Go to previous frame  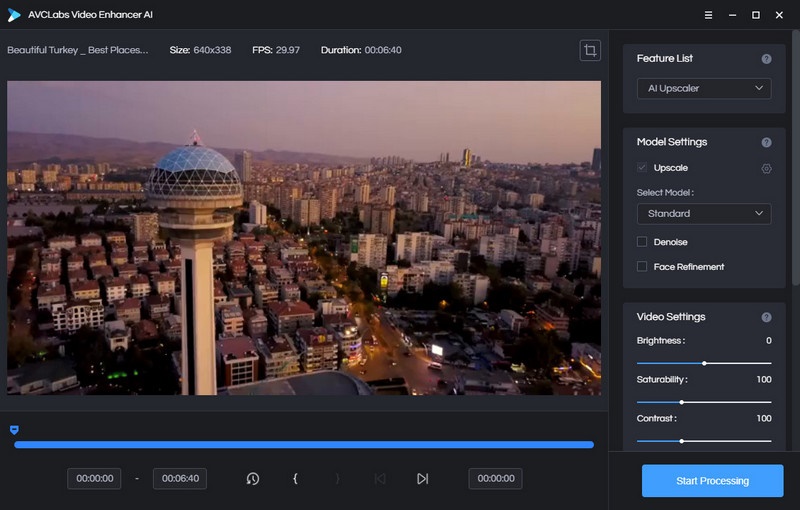pos(380,479)
